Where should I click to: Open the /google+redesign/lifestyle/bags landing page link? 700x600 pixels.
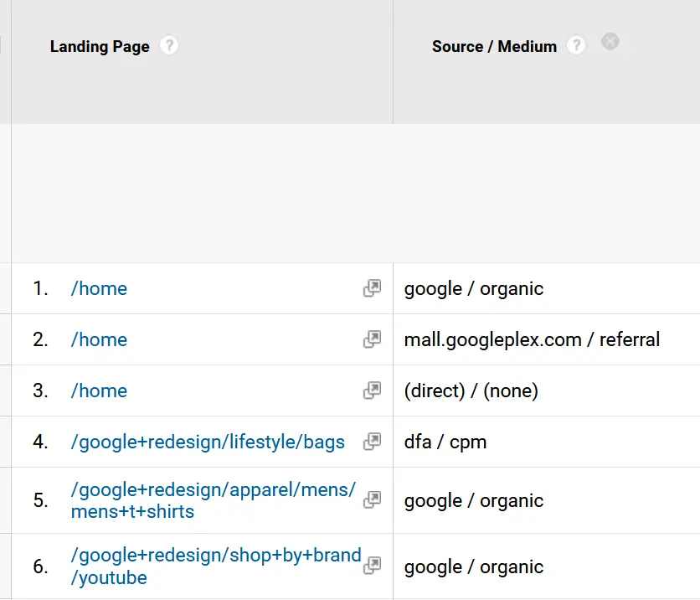tap(208, 442)
